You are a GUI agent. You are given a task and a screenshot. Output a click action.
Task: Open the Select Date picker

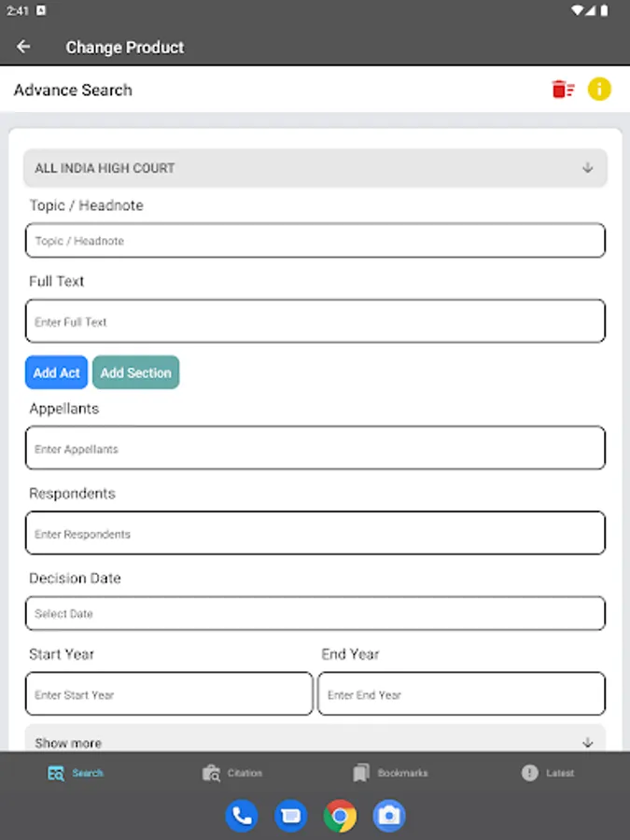pos(315,613)
